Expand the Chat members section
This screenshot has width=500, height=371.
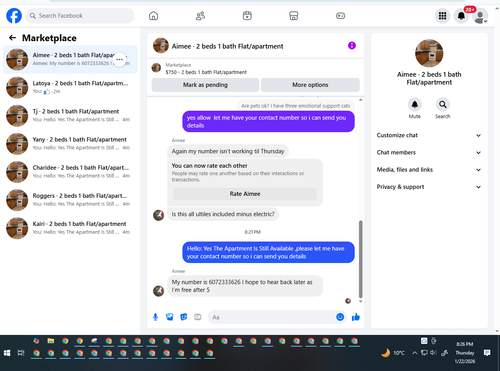pos(429,153)
